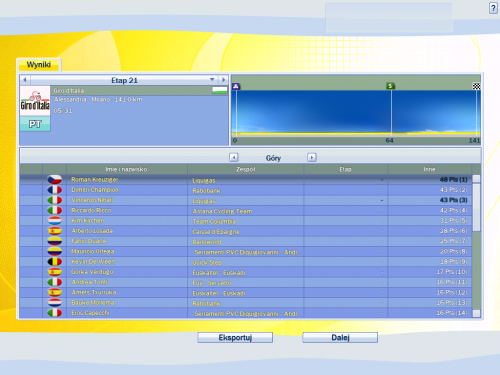Screen dimensions: 500x375
Task: Click the Luxembourg flag by Kim Kirchen
Action: (x=55, y=221)
